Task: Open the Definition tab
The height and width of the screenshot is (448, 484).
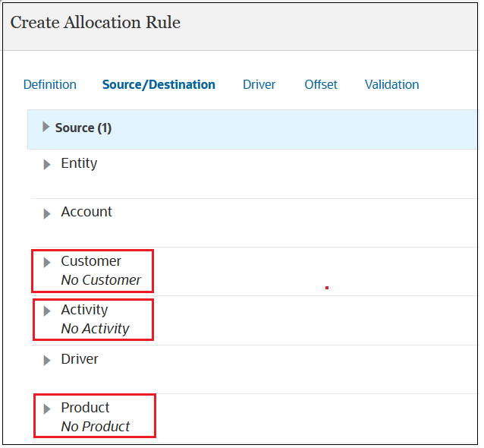Action: click(x=50, y=85)
